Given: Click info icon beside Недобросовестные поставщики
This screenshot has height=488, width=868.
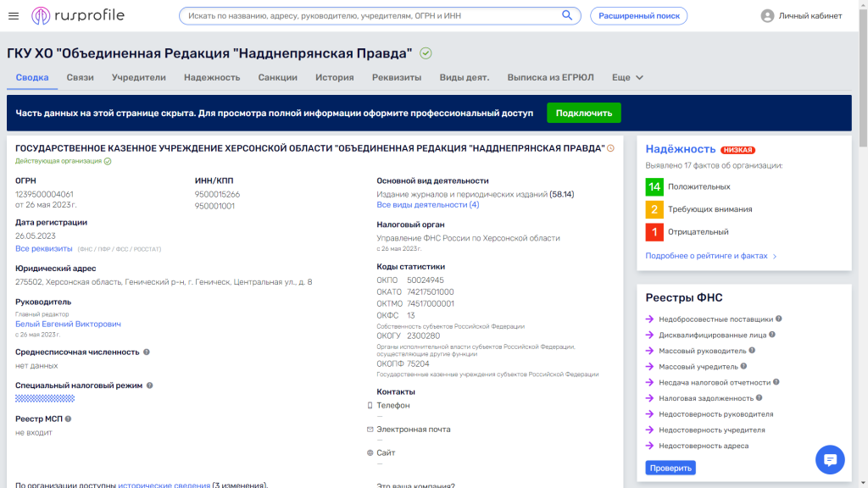Looking at the screenshot, I should (778, 319).
